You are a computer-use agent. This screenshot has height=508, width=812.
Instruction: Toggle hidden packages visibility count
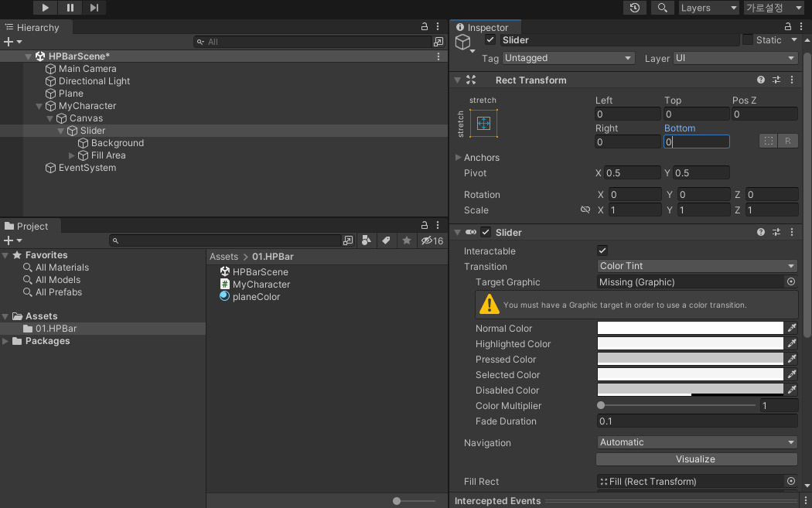[x=432, y=240]
